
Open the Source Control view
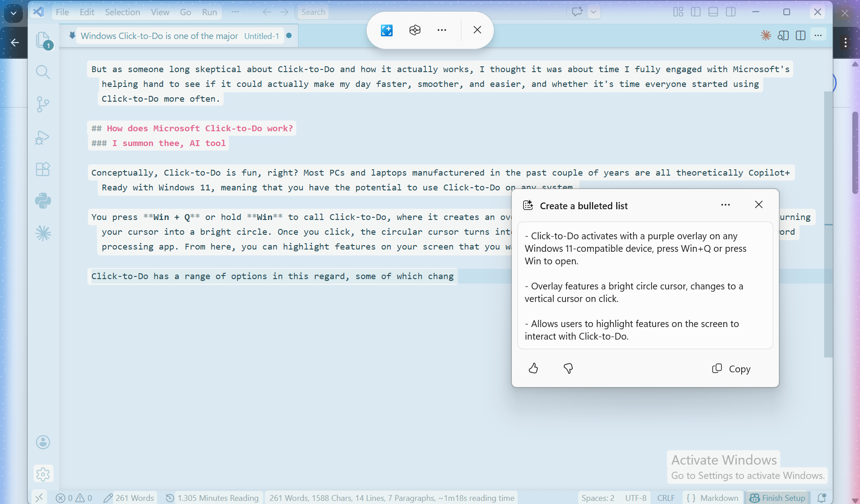click(43, 104)
